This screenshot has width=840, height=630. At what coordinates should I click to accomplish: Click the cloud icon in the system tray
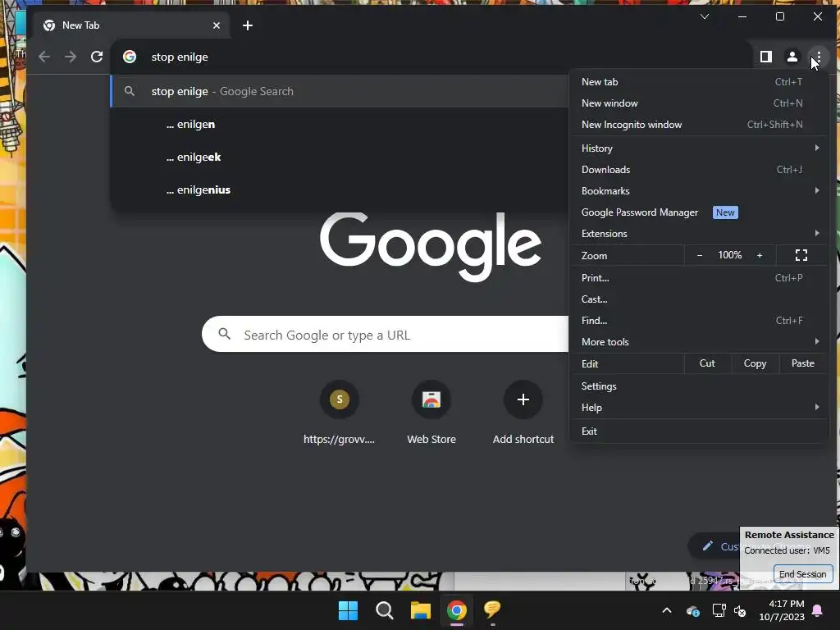tap(692, 610)
